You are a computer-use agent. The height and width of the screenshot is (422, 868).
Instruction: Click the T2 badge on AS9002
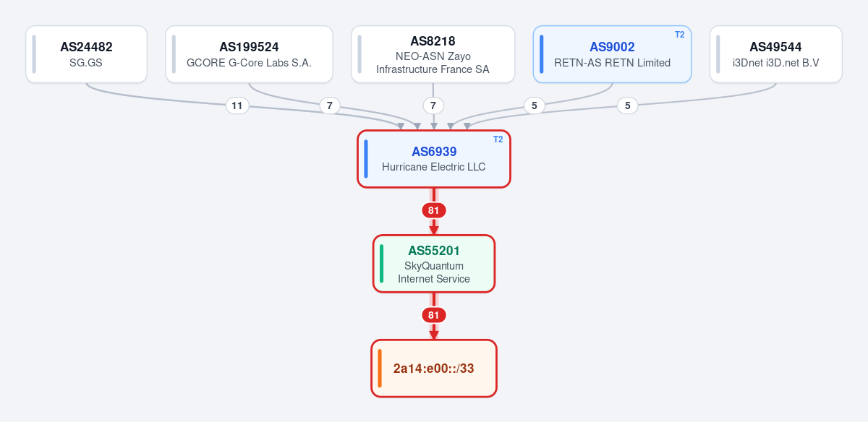pyautogui.click(x=679, y=35)
